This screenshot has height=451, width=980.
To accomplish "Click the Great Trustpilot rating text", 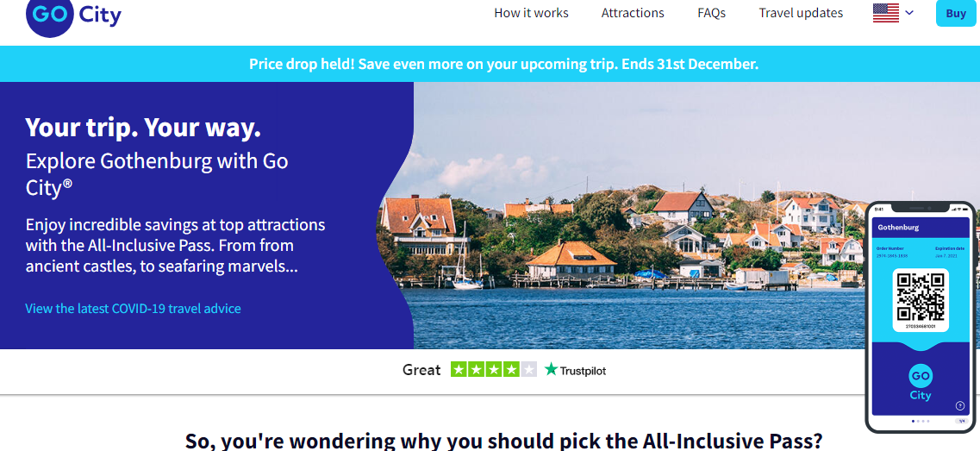I will pyautogui.click(x=421, y=370).
